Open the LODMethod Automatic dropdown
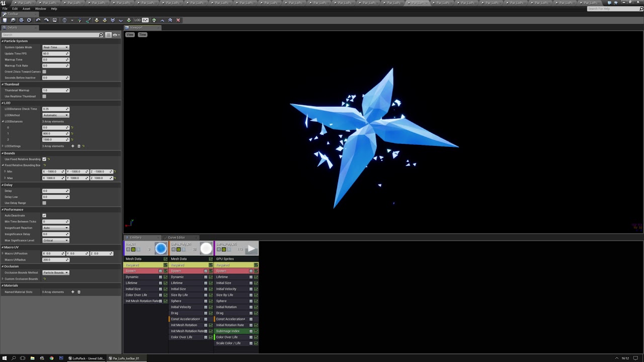Viewport: 644px width, 362px height. (x=56, y=115)
